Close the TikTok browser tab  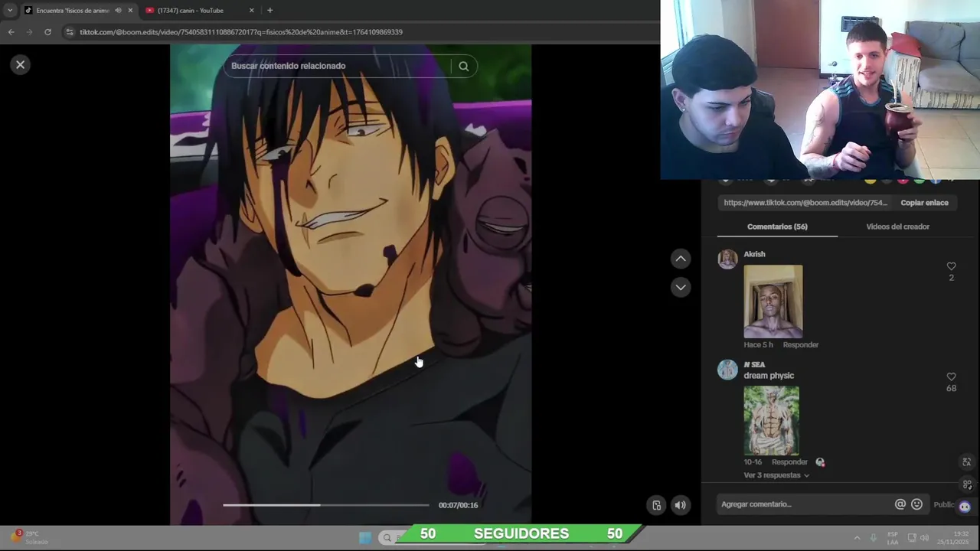130,10
